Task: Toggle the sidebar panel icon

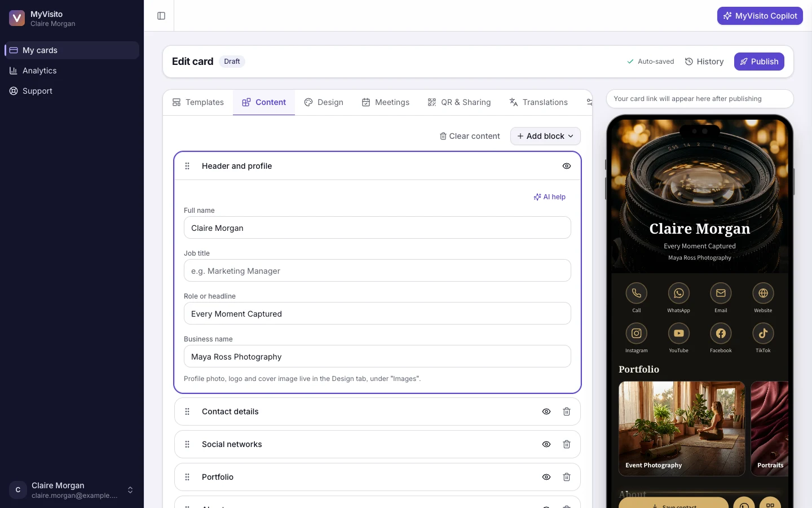Action: click(x=161, y=16)
